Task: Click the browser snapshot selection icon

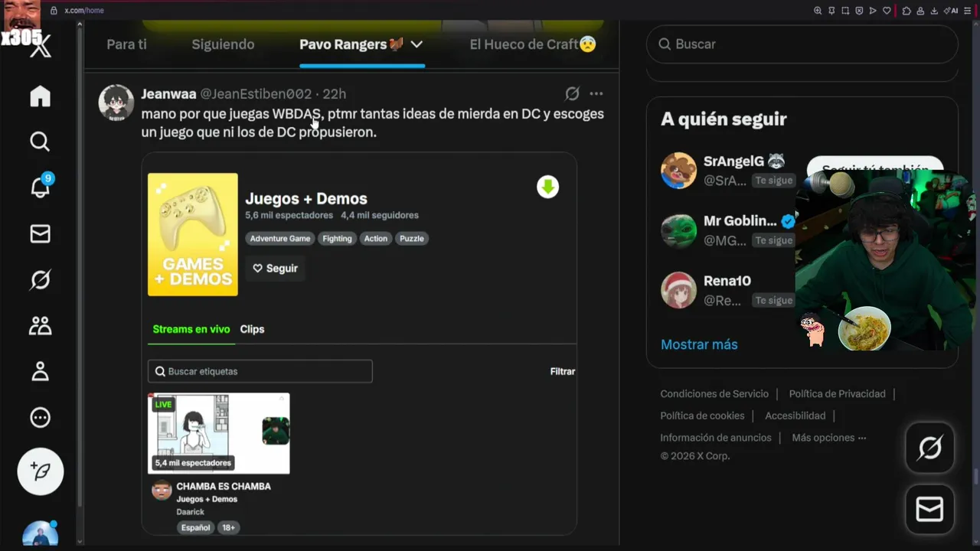Action: (845, 11)
